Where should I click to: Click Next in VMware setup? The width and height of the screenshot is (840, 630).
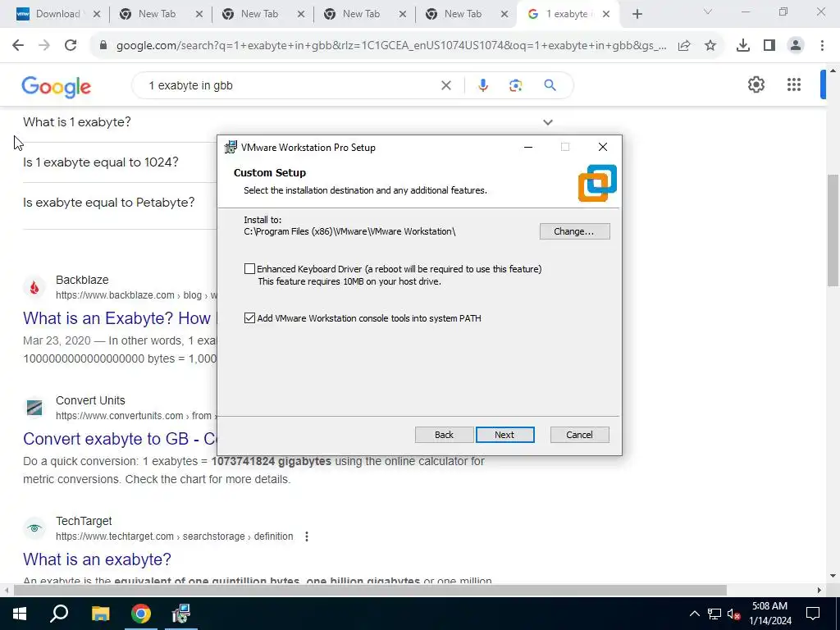point(504,435)
